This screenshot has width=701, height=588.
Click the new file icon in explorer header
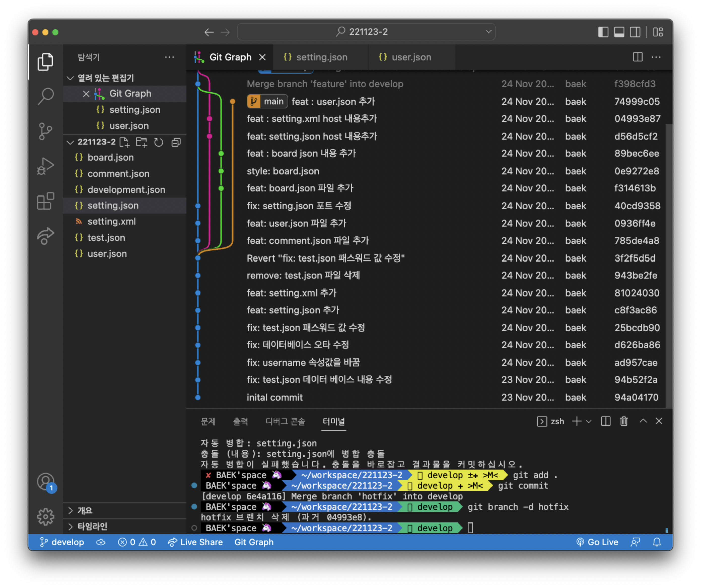click(124, 143)
